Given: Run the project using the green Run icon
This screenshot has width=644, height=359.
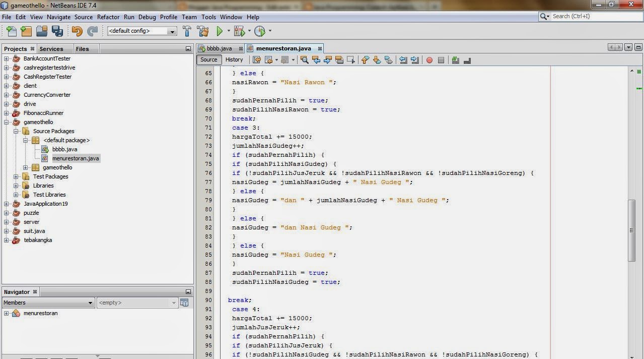Looking at the screenshot, I should point(220,31).
